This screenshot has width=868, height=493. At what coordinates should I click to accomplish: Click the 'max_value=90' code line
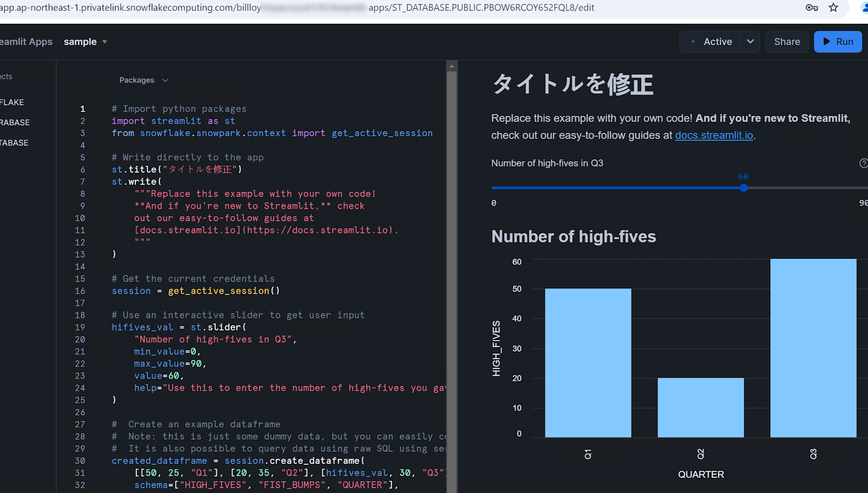tap(170, 364)
